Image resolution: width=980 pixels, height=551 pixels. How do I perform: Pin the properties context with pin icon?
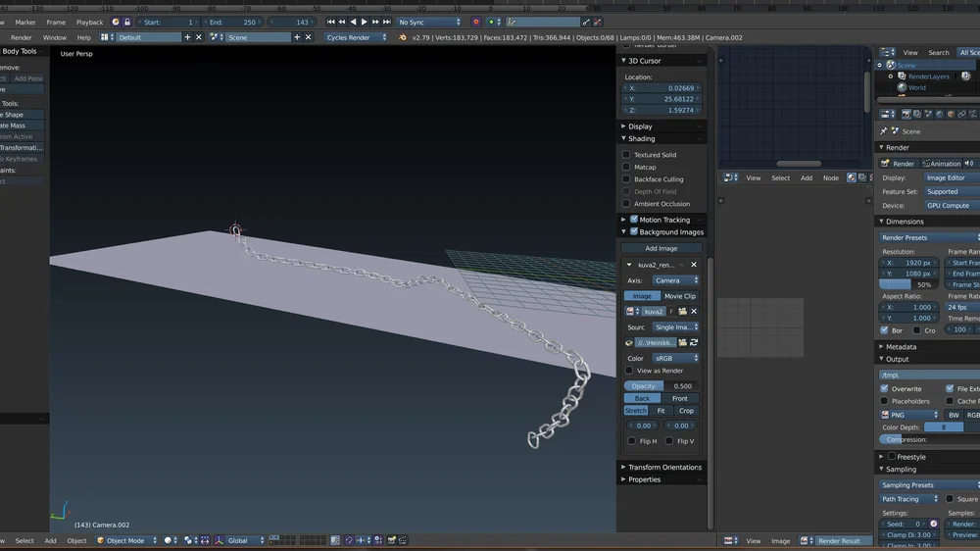pyautogui.click(x=883, y=131)
